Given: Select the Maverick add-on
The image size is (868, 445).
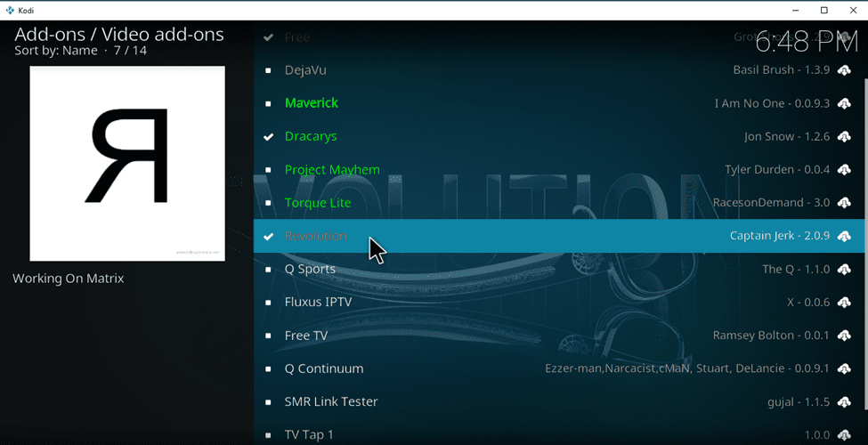Looking at the screenshot, I should click(x=558, y=103).
